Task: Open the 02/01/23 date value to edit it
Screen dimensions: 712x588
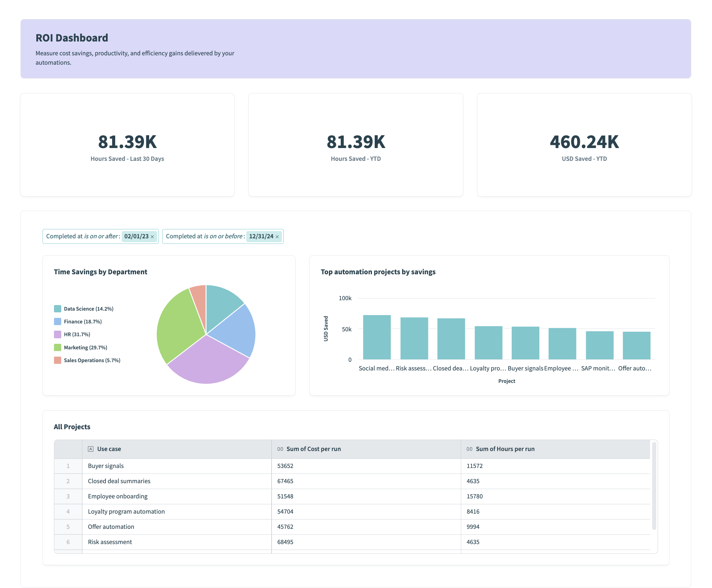Action: tap(137, 237)
